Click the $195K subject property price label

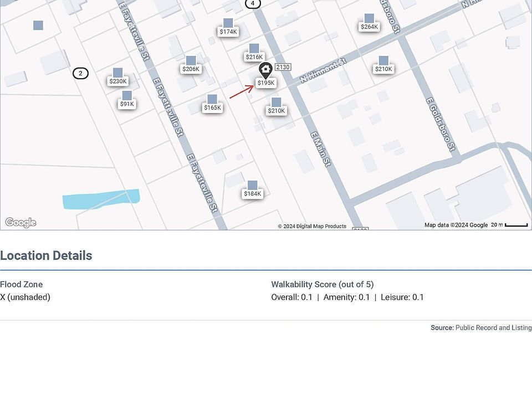[x=266, y=83]
